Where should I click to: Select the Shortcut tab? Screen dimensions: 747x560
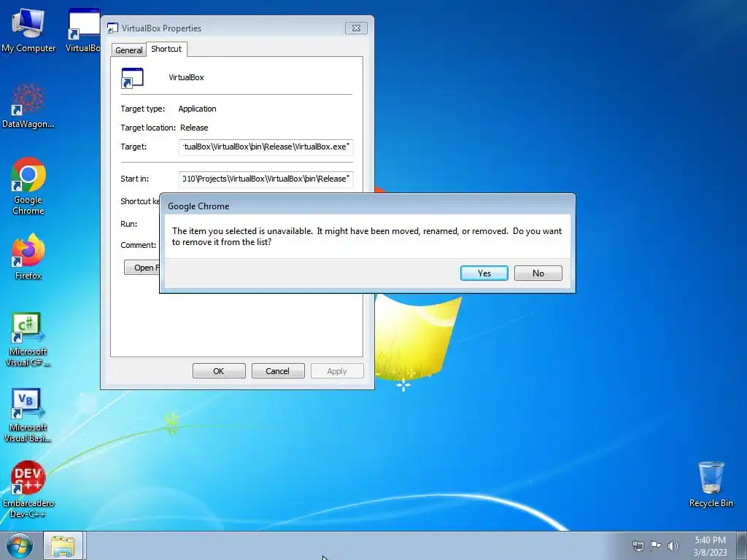tap(166, 49)
